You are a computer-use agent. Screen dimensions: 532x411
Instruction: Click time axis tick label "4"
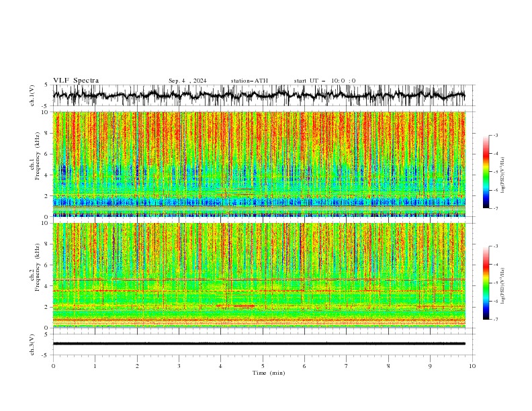coord(221,366)
